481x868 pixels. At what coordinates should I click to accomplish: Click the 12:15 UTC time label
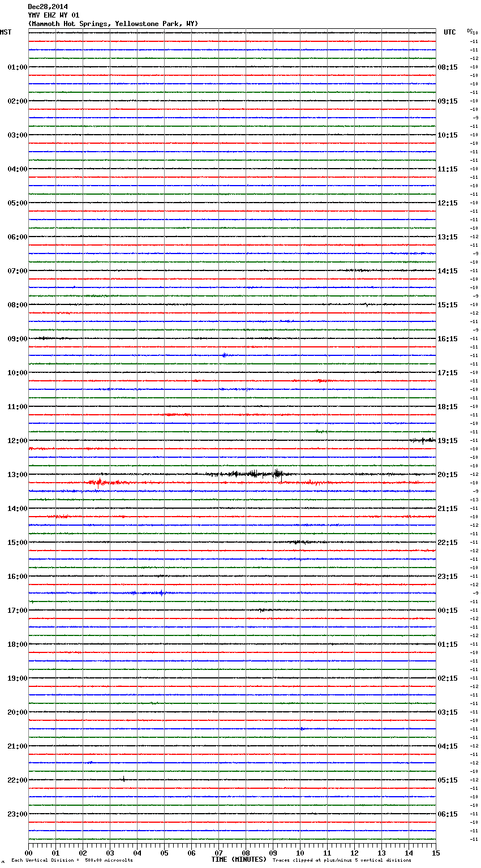(448, 203)
